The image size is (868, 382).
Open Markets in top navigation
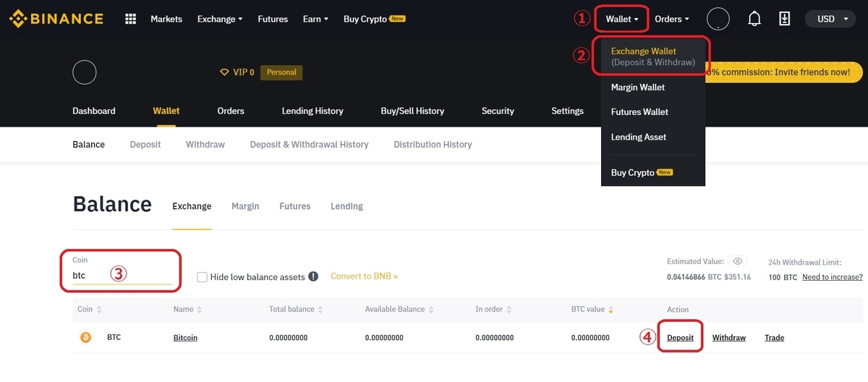coord(166,19)
